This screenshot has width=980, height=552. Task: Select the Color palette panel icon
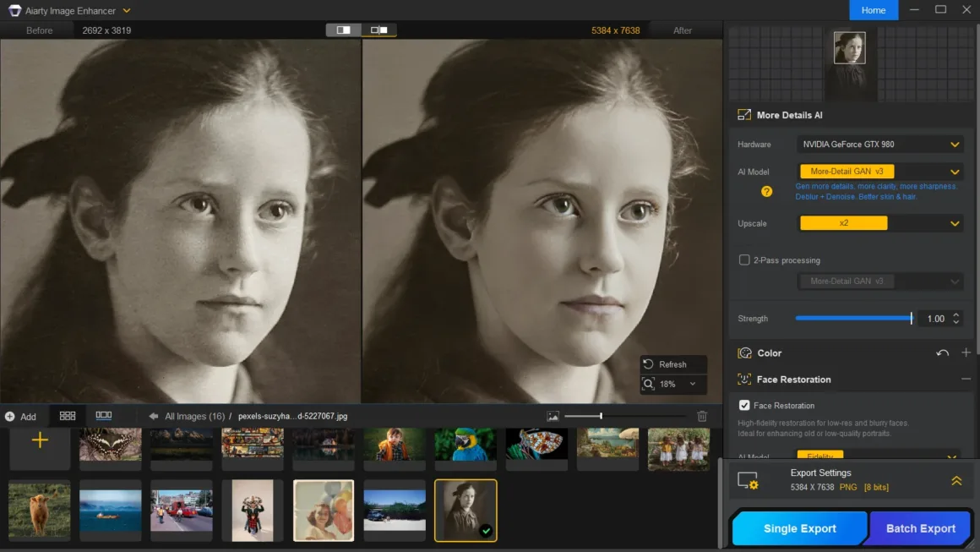pyautogui.click(x=745, y=353)
